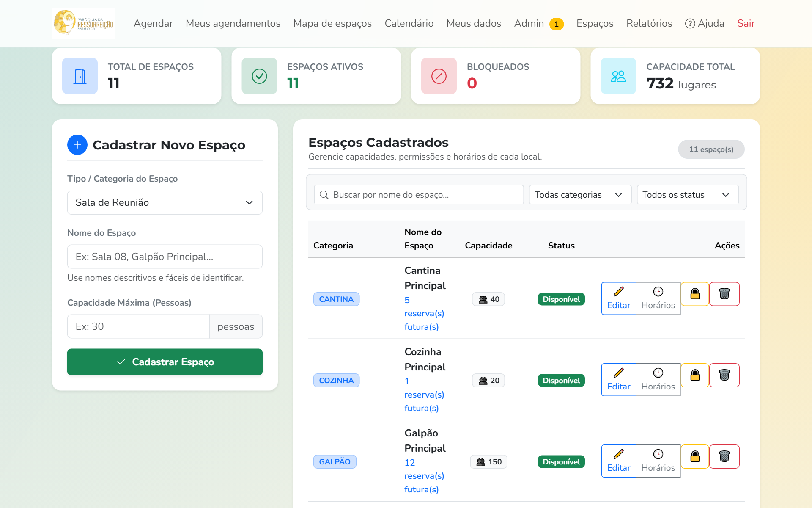Open the Relatórios menu item
Image resolution: width=812 pixels, height=508 pixels.
(649, 23)
